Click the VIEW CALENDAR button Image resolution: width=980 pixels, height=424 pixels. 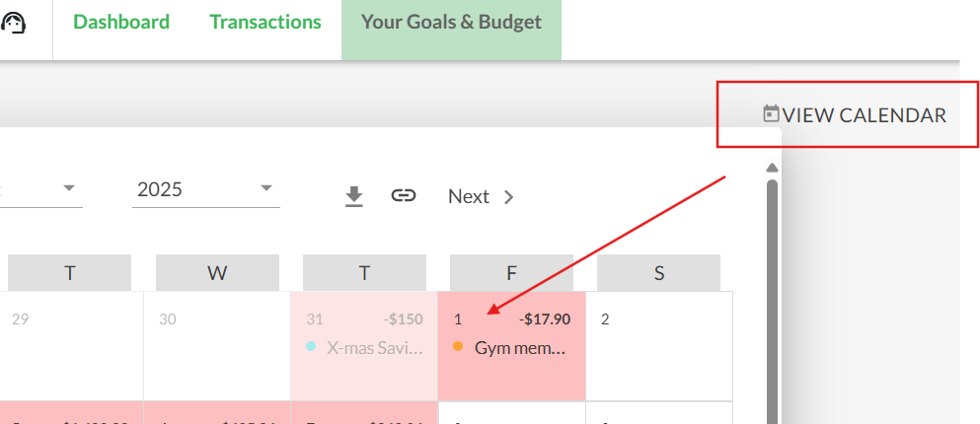(855, 115)
